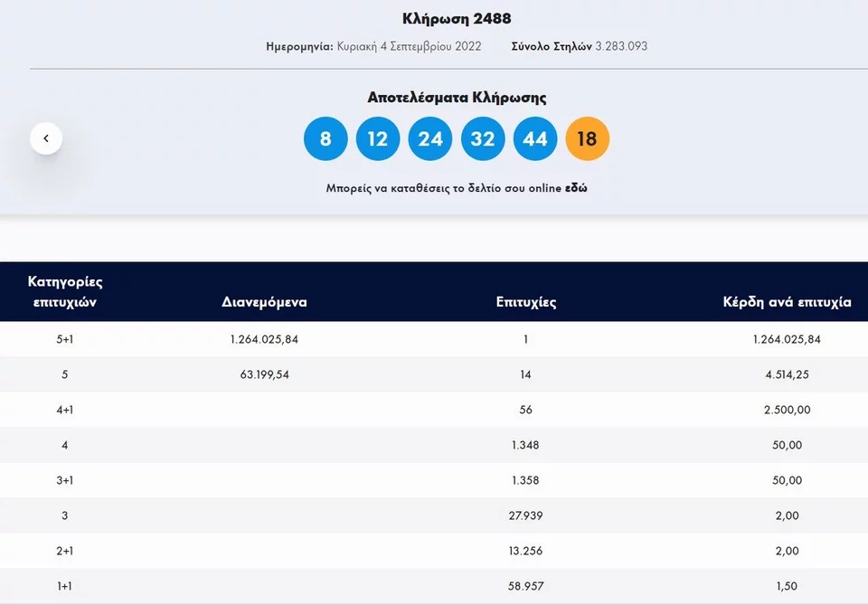Click the date 'Κυριακή 4 Σεπτεμβρίου 2022'

[x=409, y=46]
